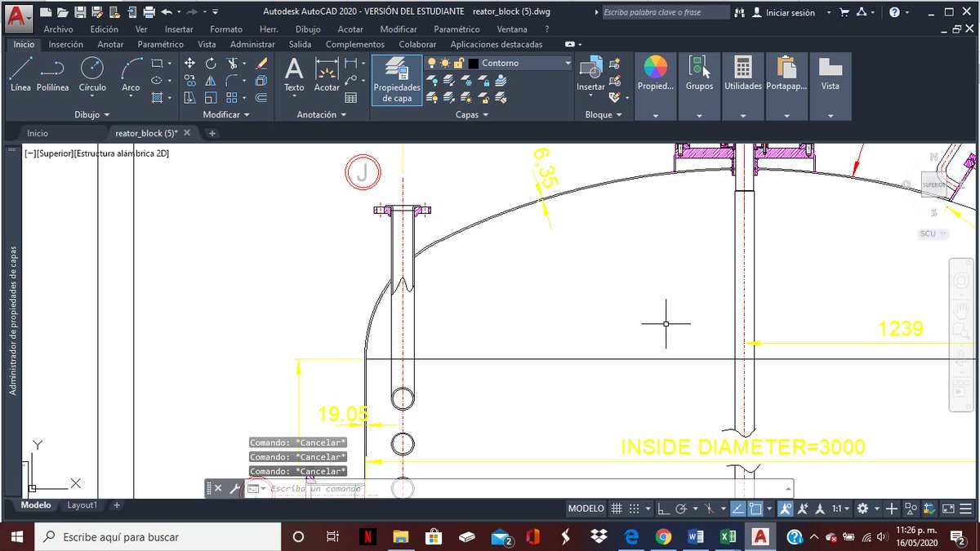Click the Undo arrow in quick access toolbar

tap(167, 12)
